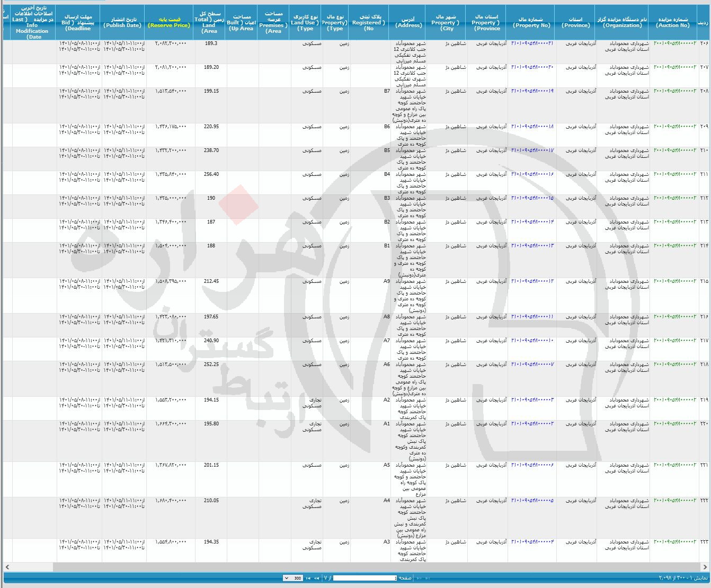Open the property number link for plot B1

(532, 246)
